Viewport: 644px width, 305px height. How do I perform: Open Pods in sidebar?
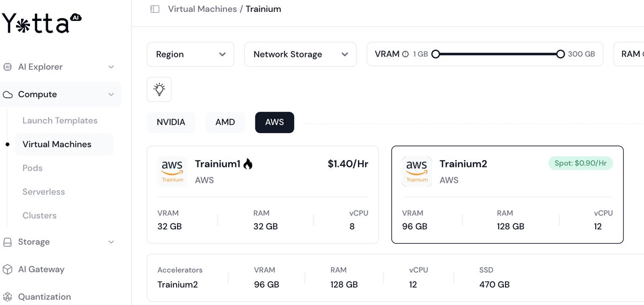pyautogui.click(x=32, y=168)
